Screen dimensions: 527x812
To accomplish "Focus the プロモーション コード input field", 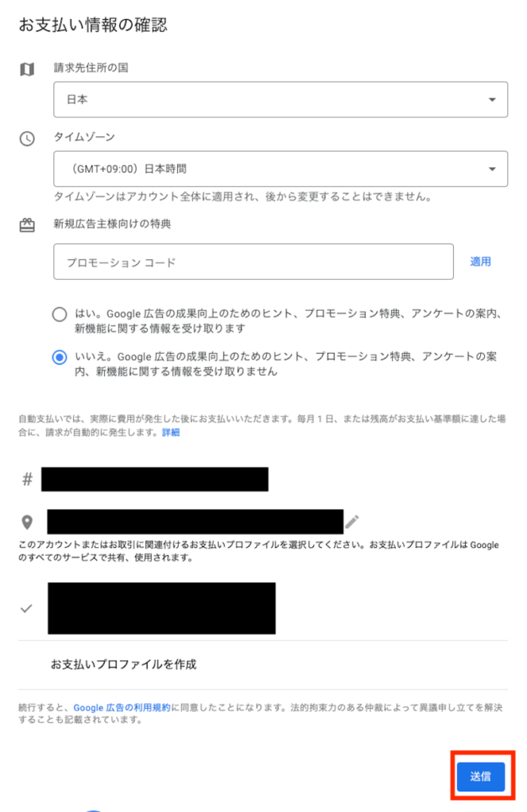I will [253, 262].
